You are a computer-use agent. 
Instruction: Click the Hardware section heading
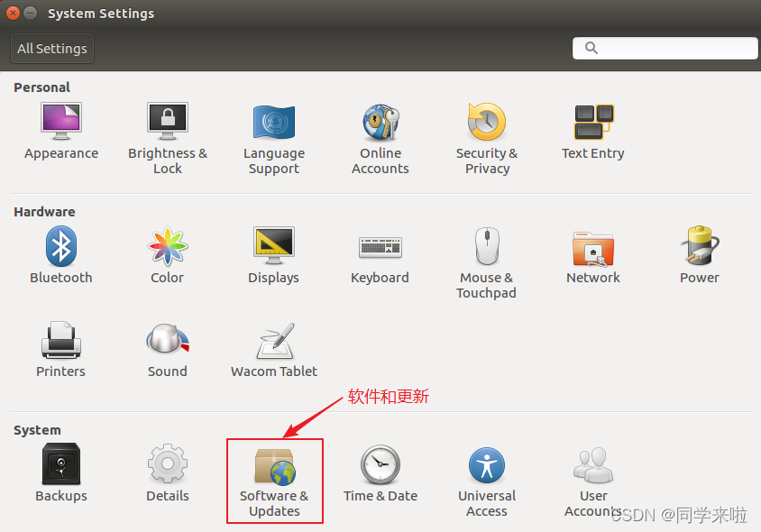coord(44,212)
